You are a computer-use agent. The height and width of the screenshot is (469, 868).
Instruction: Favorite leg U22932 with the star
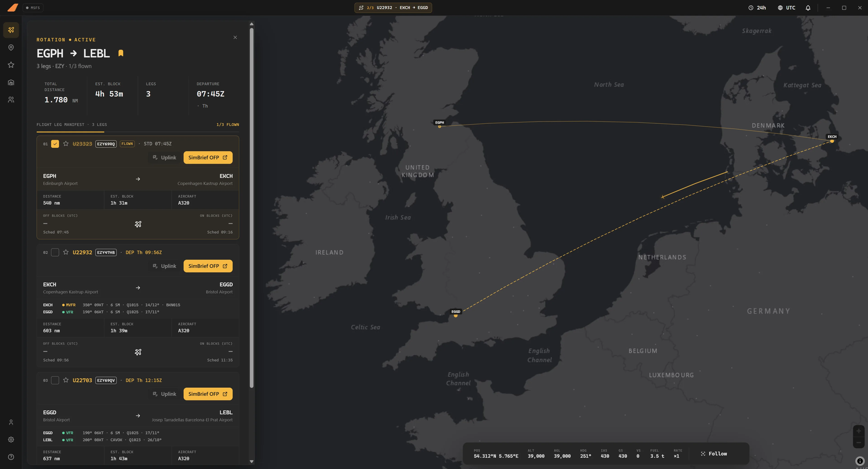(x=66, y=252)
